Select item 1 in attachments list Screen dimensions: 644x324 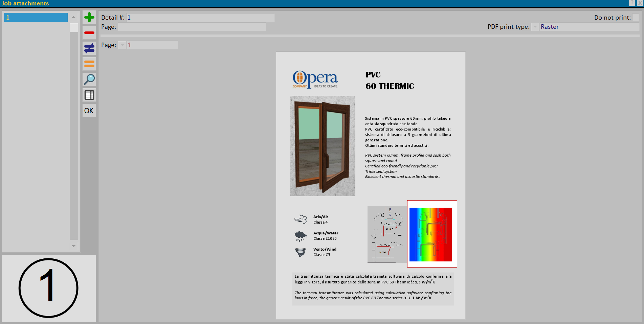[36, 17]
